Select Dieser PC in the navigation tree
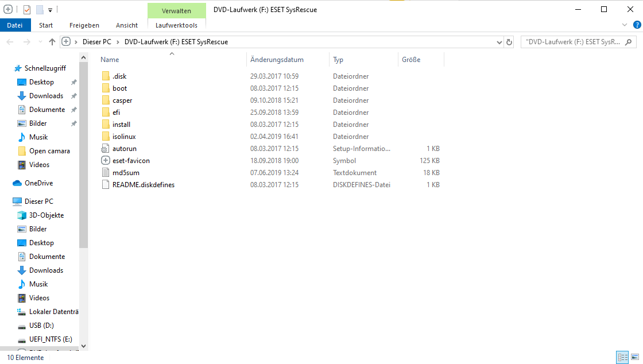This screenshot has width=643, height=364. point(38,202)
